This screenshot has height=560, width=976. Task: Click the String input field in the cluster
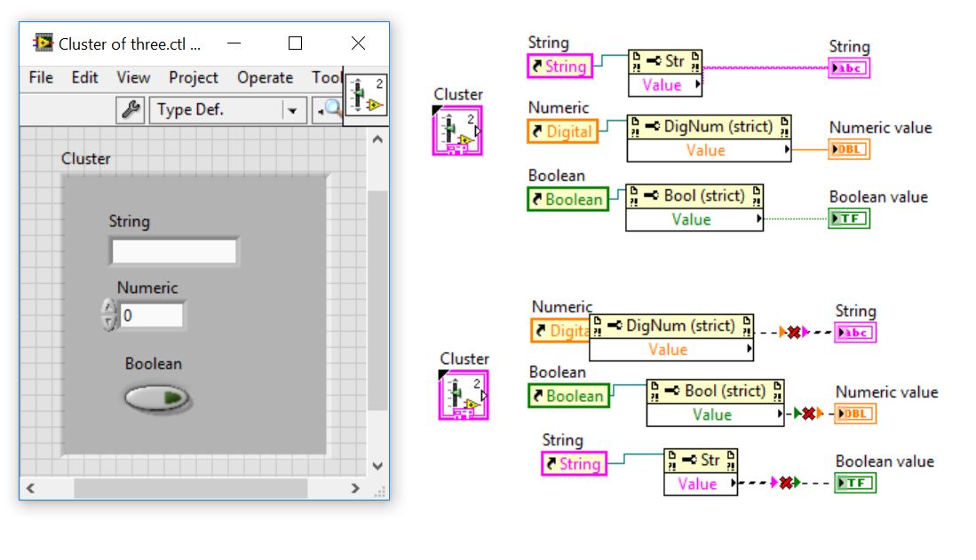174,251
